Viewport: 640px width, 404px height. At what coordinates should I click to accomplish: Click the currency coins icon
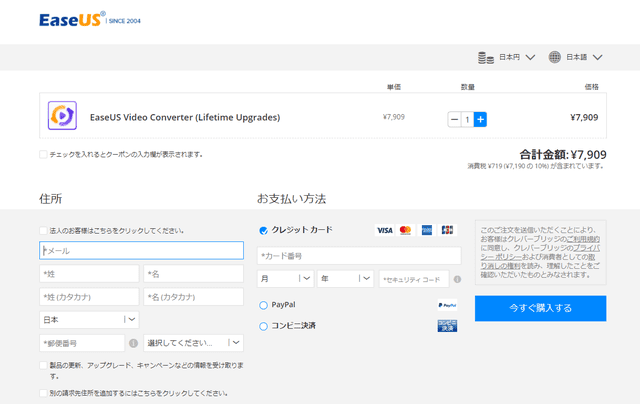(x=486, y=58)
